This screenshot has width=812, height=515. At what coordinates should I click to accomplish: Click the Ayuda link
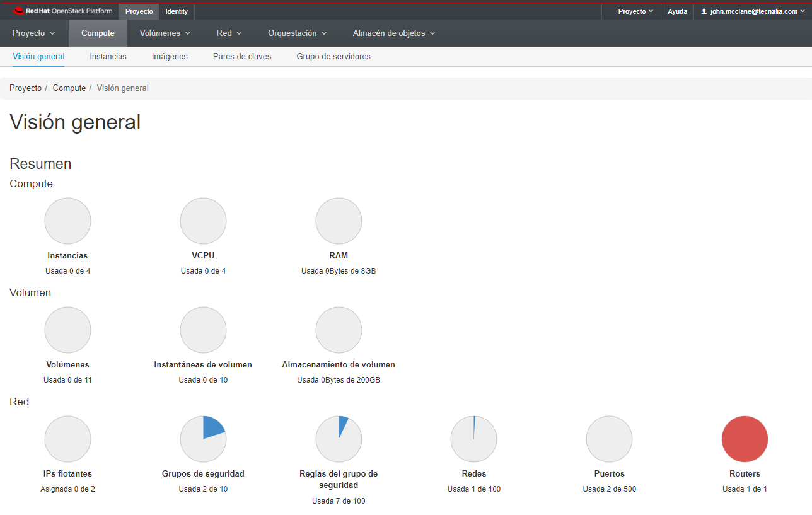point(677,11)
